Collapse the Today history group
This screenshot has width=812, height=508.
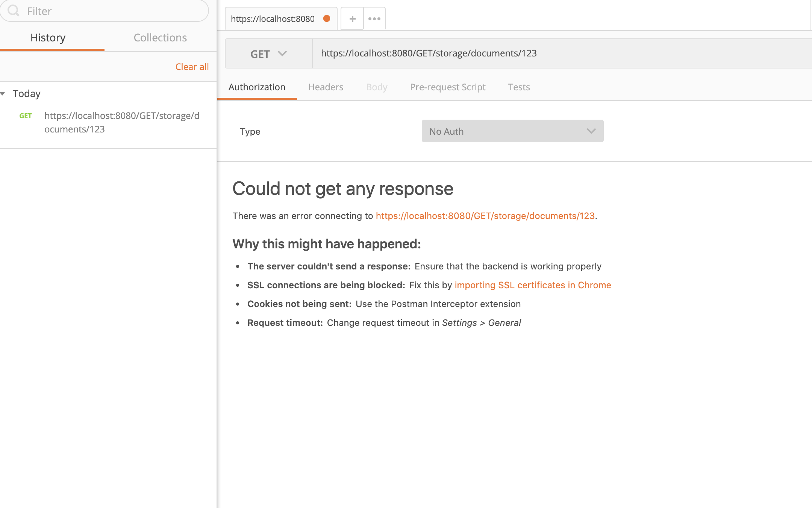click(x=3, y=93)
